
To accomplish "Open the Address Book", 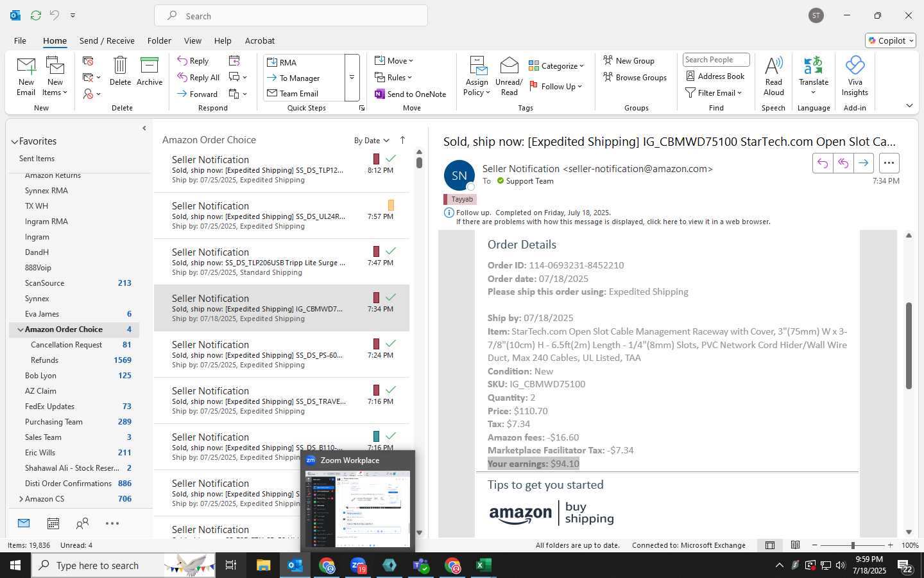I will 715,76.
